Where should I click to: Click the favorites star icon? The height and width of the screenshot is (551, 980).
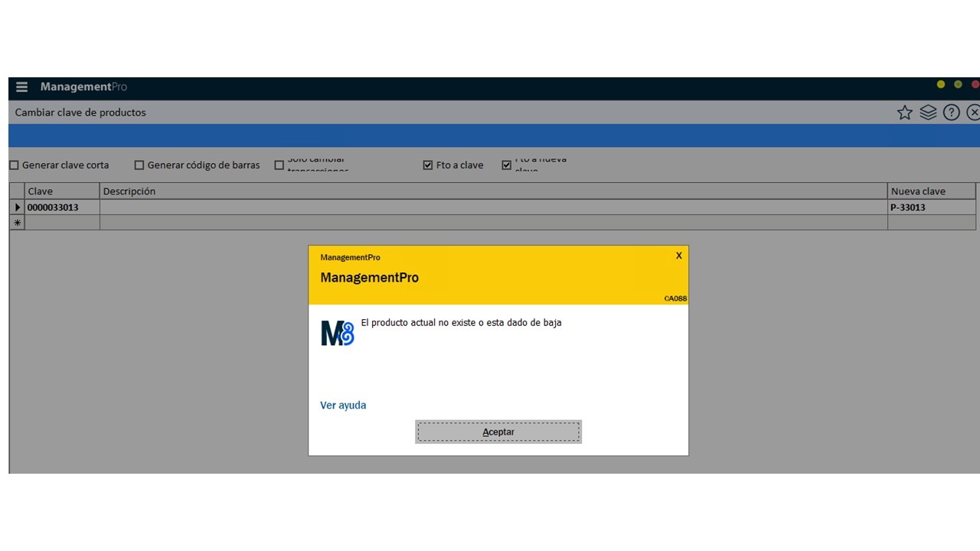pos(904,113)
